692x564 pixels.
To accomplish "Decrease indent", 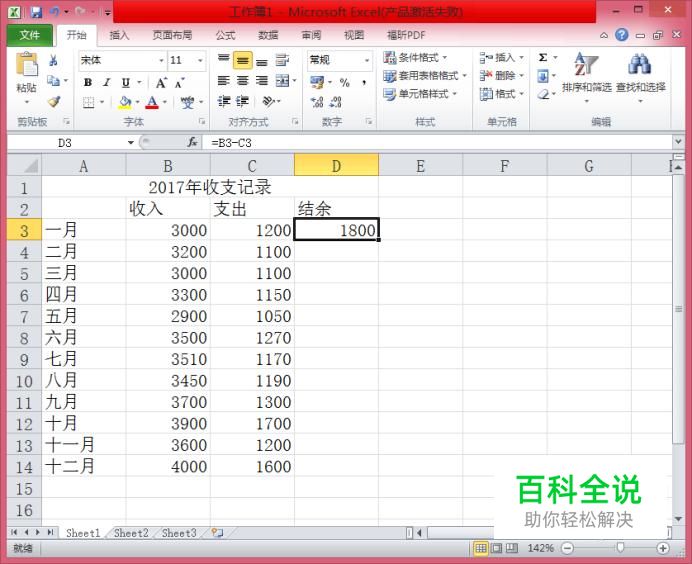I will coord(224,102).
